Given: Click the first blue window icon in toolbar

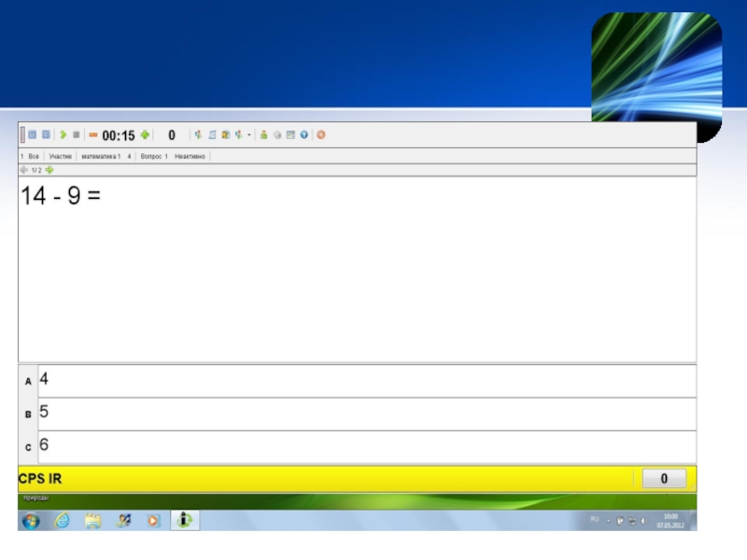Looking at the screenshot, I should tap(33, 134).
